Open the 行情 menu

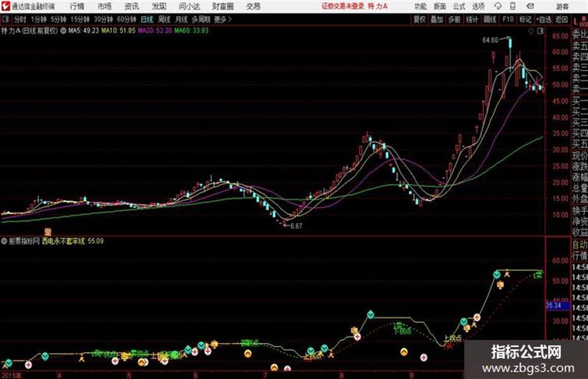pyautogui.click(x=77, y=6)
